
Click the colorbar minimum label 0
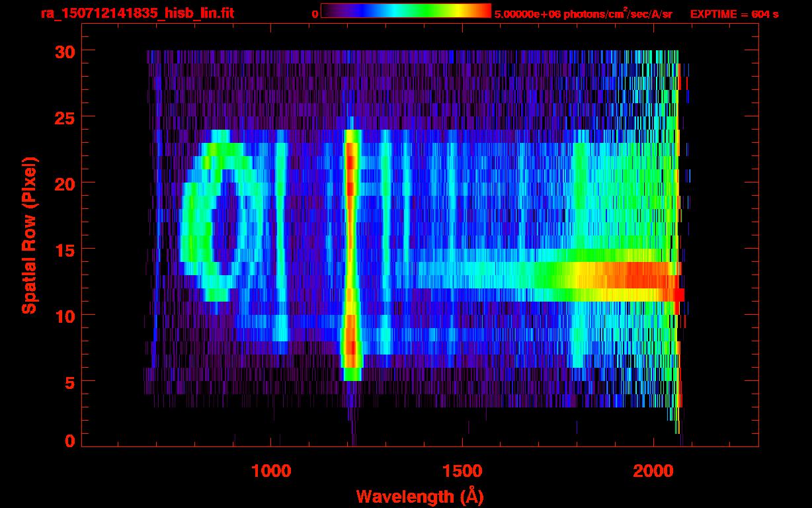click(315, 14)
